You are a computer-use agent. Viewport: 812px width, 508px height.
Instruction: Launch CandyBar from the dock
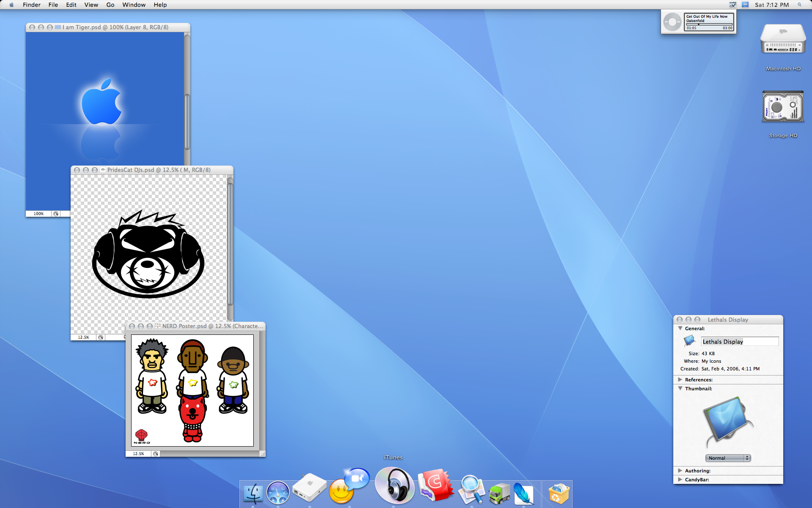coord(436,485)
